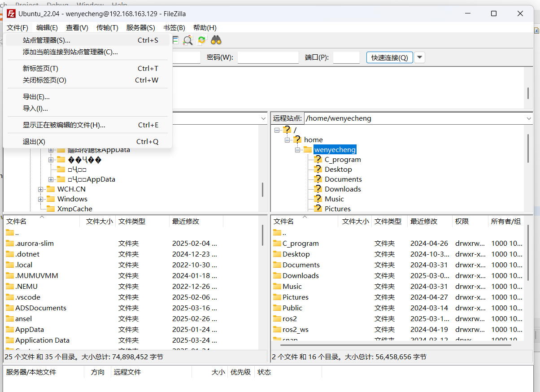Viewport: 540px width, 392px height.
Task: Expand the Windows node in local tree
Action: click(41, 199)
